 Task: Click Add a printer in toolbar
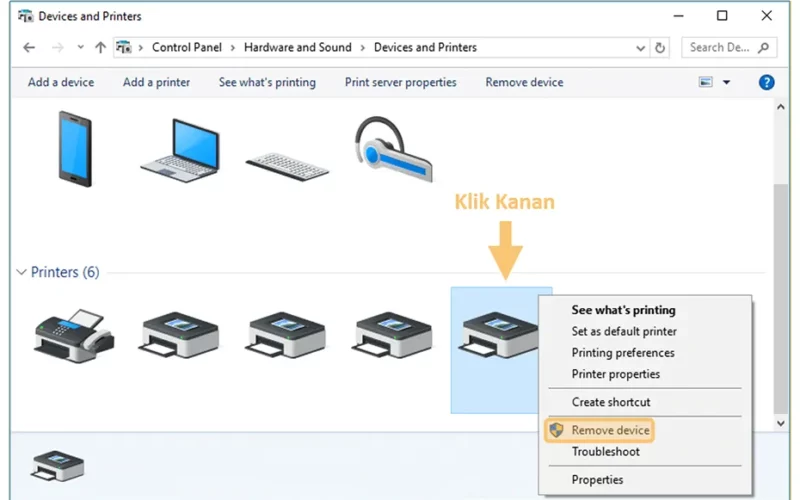(x=156, y=82)
